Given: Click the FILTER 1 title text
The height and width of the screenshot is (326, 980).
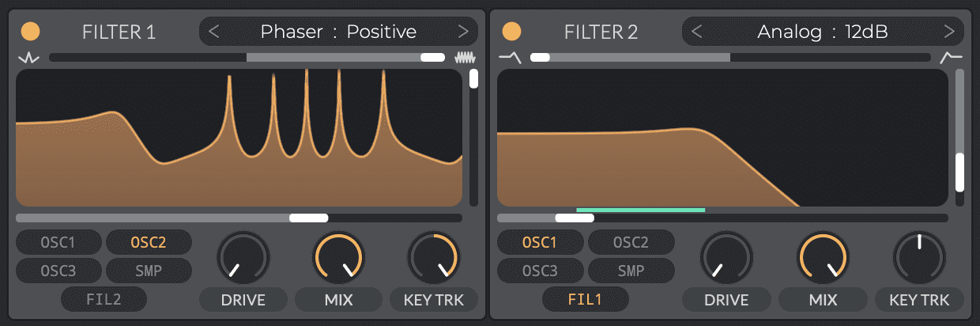Looking at the screenshot, I should [x=119, y=32].
